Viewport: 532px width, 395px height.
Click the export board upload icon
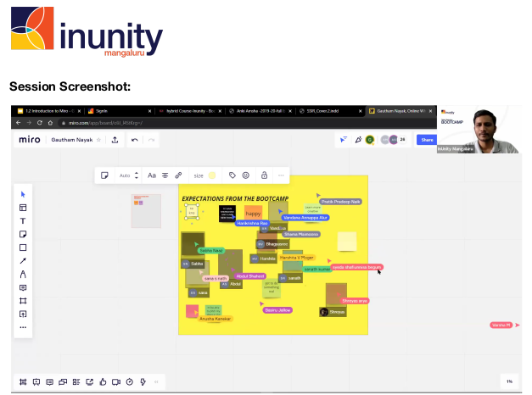click(x=115, y=139)
